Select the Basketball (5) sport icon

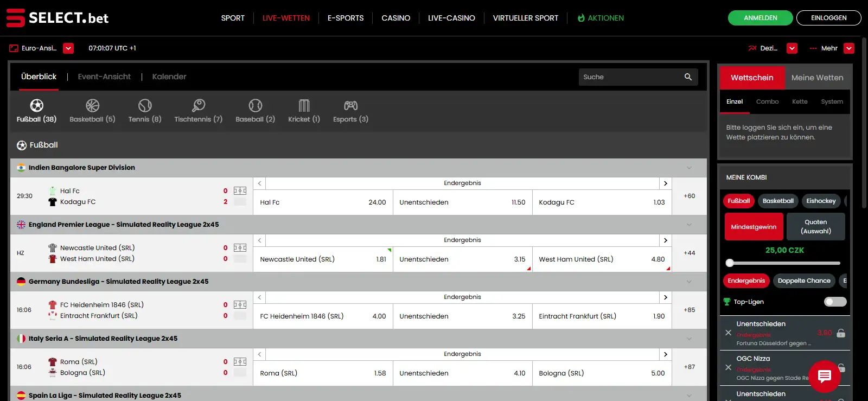92,105
